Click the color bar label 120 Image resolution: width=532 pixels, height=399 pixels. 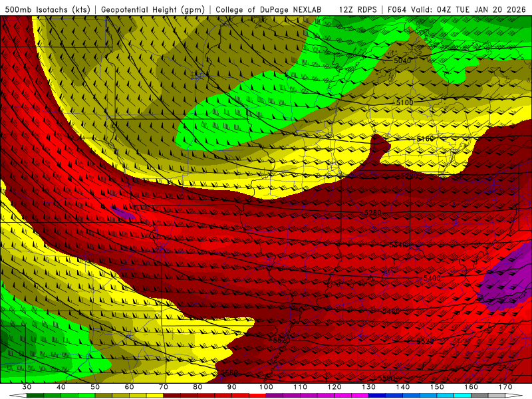(334, 387)
